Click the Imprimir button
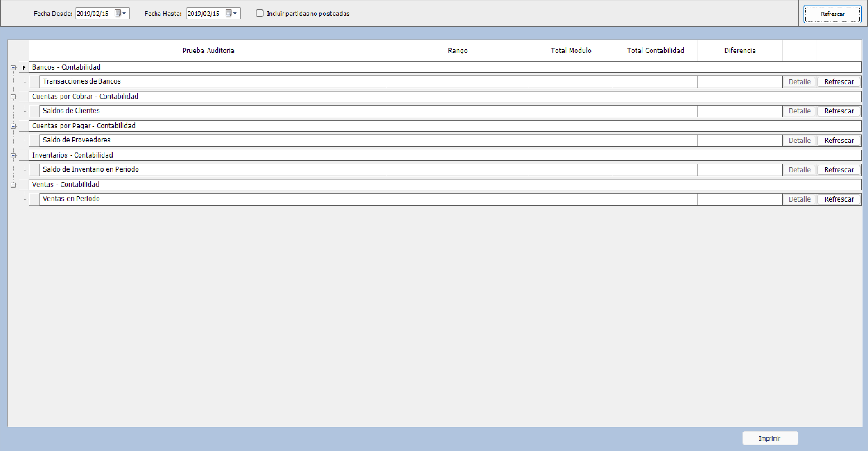868x451 pixels. pos(770,438)
